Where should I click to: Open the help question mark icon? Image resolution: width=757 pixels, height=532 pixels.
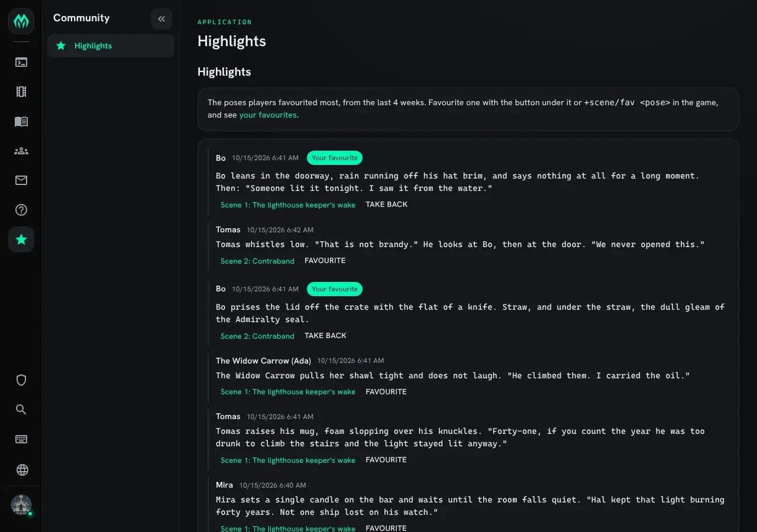[x=21, y=210]
